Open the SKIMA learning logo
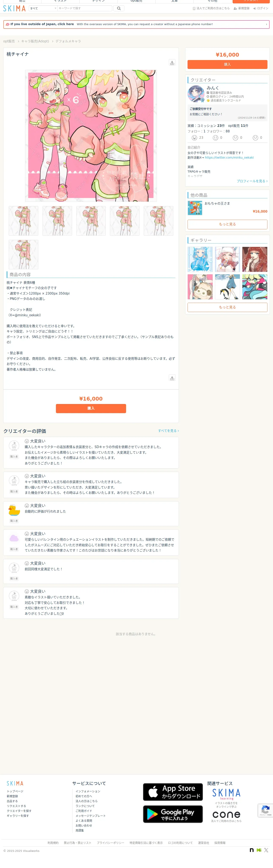The height and width of the screenshot is (868, 273). coord(226,794)
